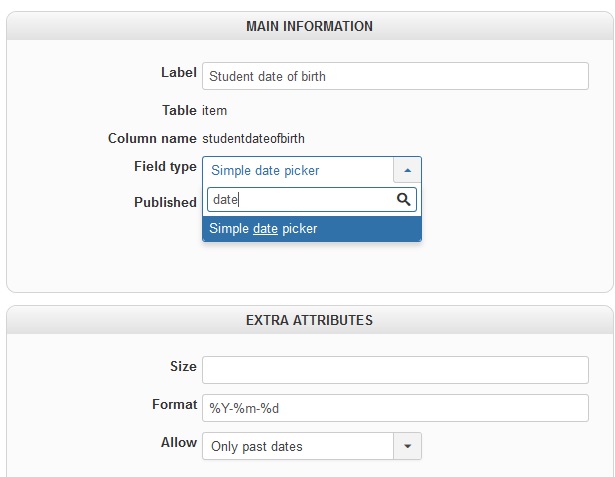Click the dropdown search field containing 'date'
Screen dimensions: 615x477
tap(300, 200)
